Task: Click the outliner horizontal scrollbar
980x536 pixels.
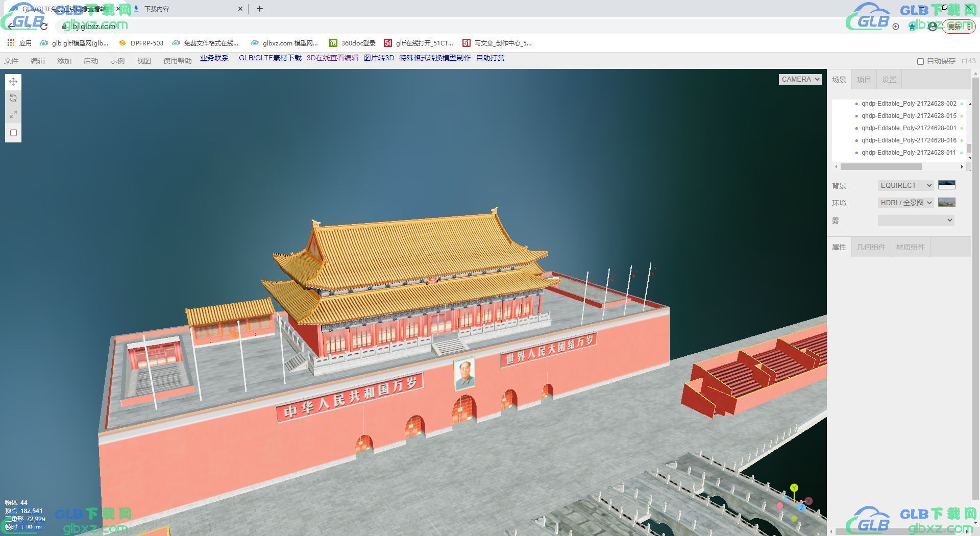Action: [x=881, y=167]
